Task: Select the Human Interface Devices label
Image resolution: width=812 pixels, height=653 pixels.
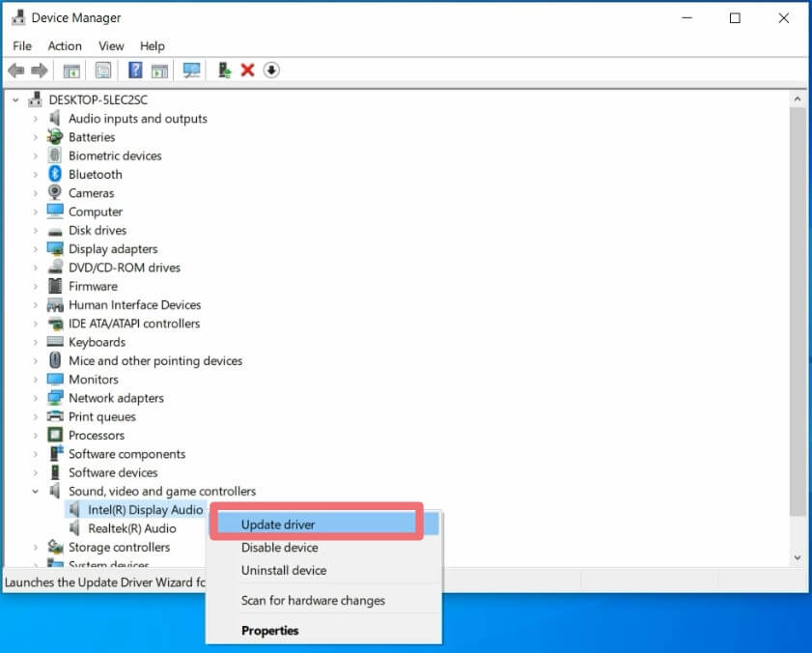Action: 134,304
